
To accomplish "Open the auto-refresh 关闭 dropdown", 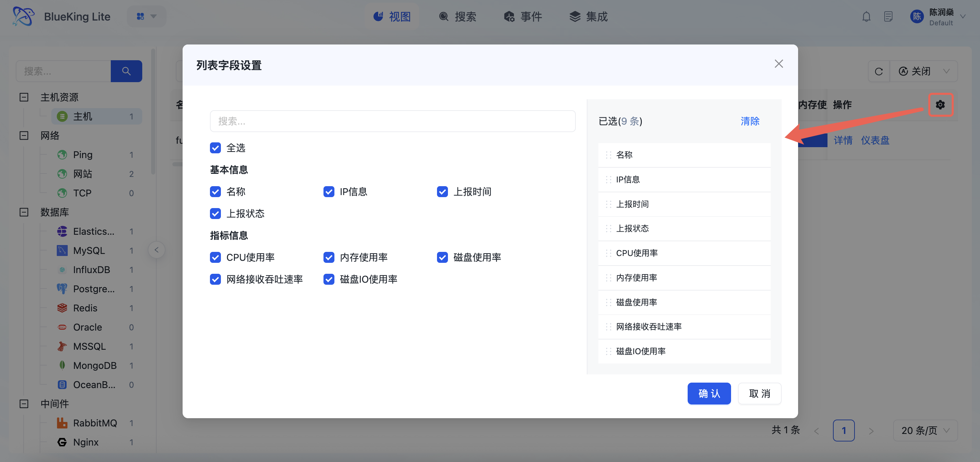I will [x=924, y=71].
